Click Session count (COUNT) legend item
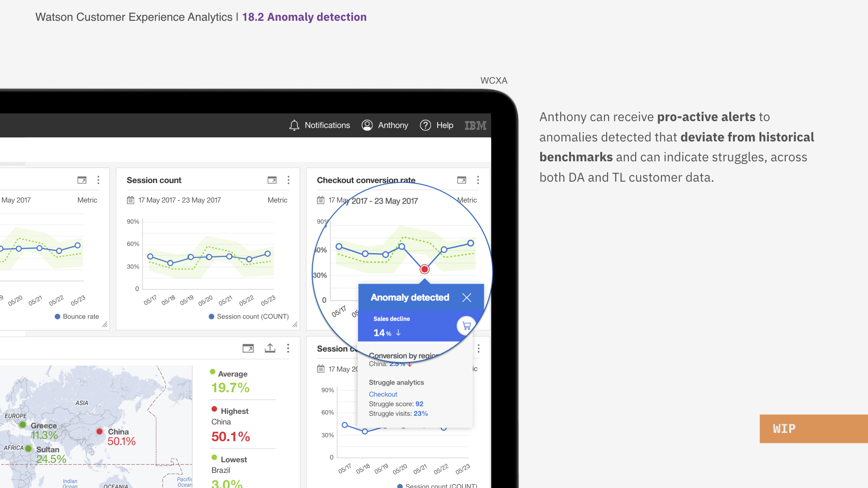This screenshot has height=488, width=868. pos(249,317)
